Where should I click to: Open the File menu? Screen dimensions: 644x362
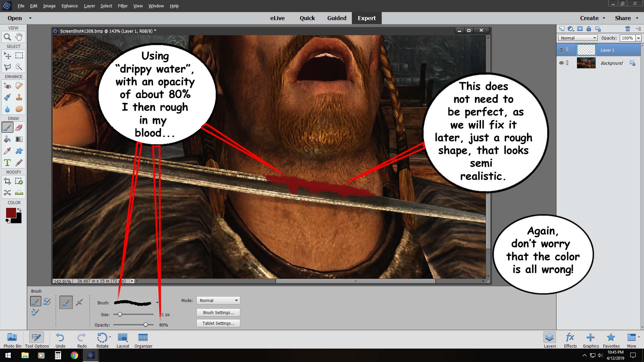(x=21, y=6)
